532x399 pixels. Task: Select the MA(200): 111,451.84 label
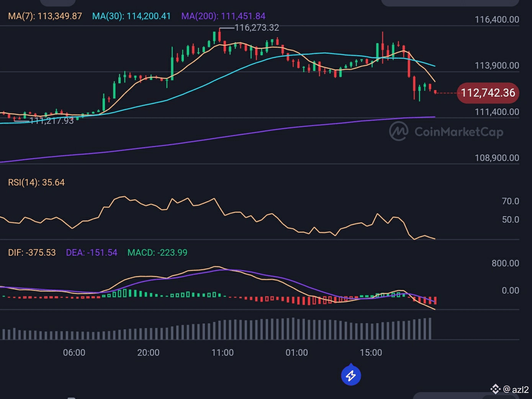[223, 16]
